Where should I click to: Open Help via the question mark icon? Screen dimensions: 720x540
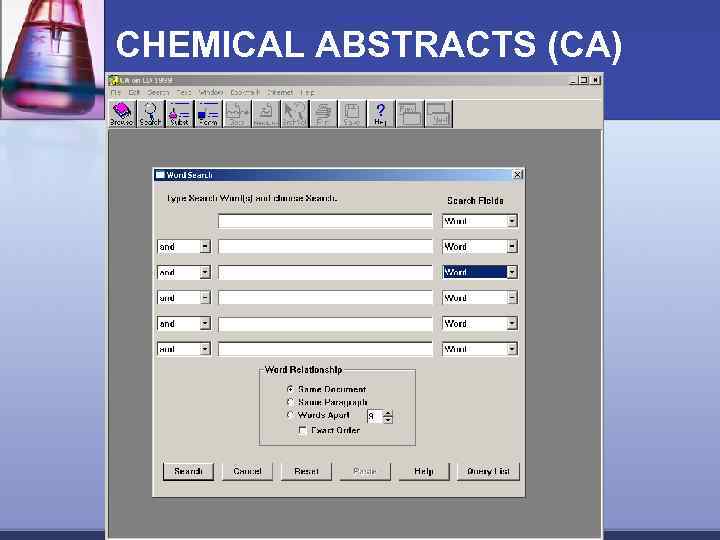click(x=381, y=114)
